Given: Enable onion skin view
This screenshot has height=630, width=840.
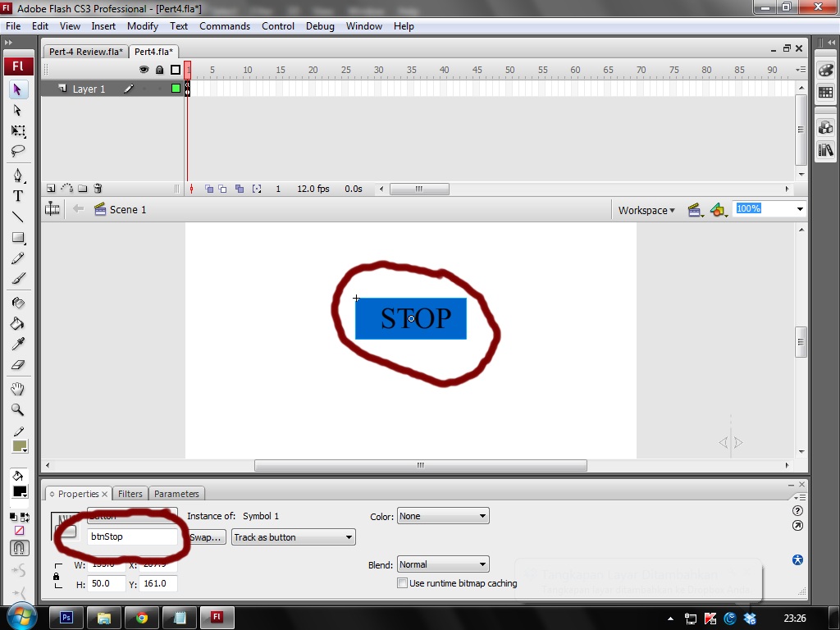Looking at the screenshot, I should pos(208,188).
